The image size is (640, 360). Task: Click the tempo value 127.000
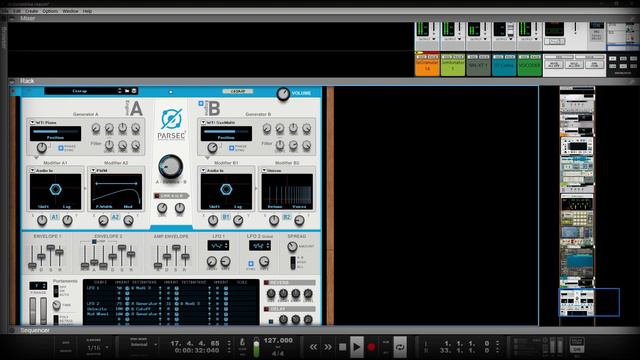pyautogui.click(x=278, y=340)
